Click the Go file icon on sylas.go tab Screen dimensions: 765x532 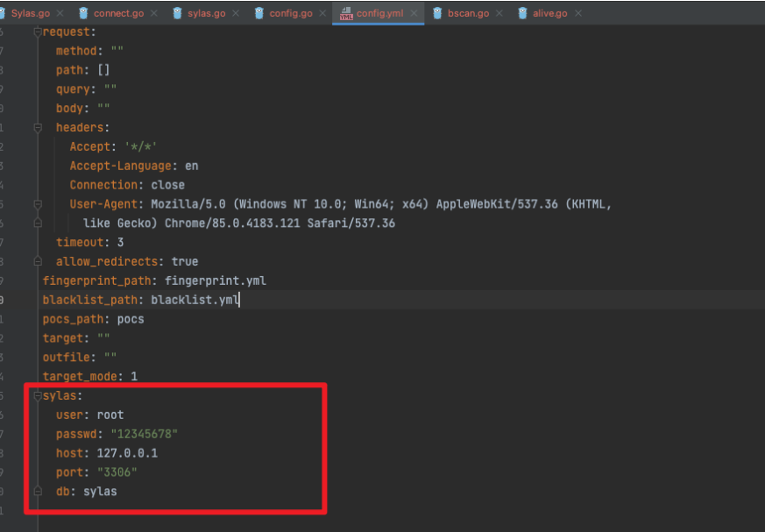[178, 13]
